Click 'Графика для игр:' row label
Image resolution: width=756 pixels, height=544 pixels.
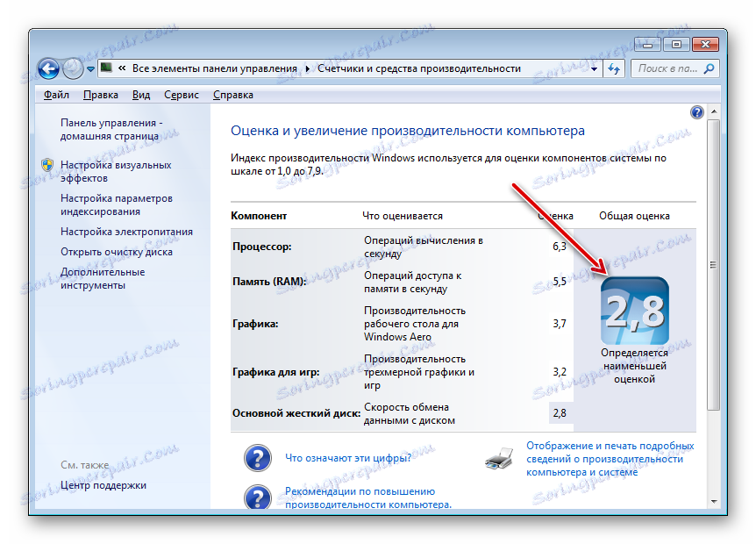(275, 372)
